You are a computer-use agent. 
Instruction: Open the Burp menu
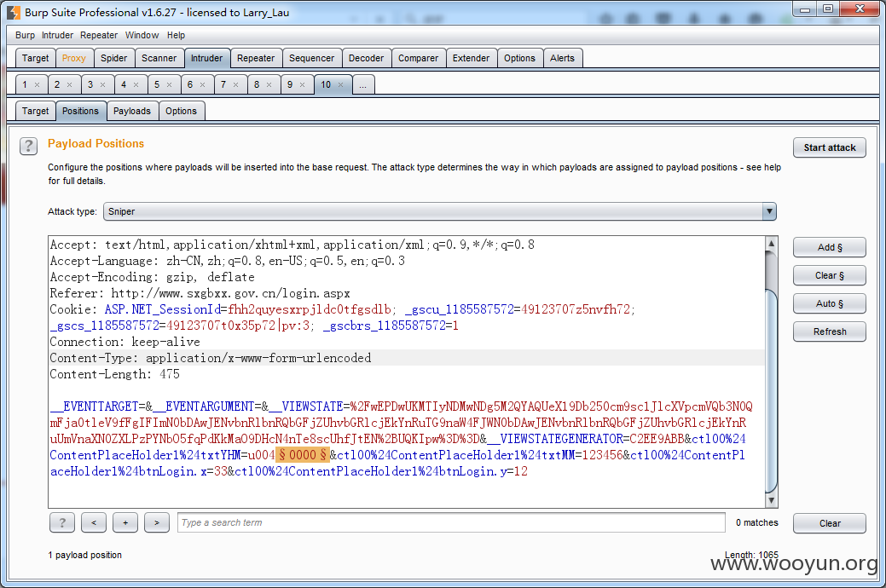(25, 35)
